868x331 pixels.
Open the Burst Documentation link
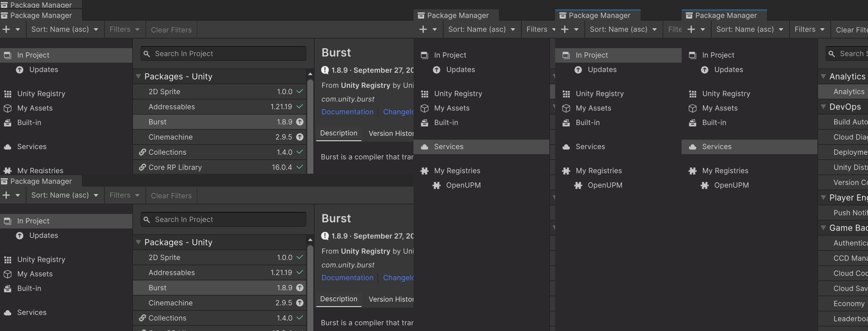pyautogui.click(x=347, y=112)
